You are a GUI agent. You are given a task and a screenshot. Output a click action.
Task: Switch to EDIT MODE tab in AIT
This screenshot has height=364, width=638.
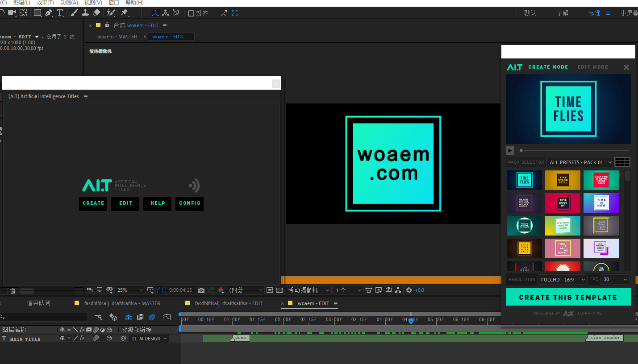click(592, 67)
